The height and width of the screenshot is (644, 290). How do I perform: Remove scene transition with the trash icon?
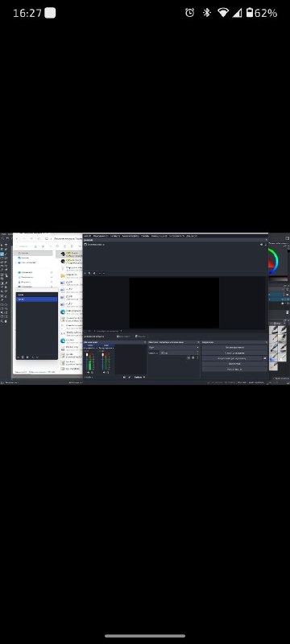point(193,357)
